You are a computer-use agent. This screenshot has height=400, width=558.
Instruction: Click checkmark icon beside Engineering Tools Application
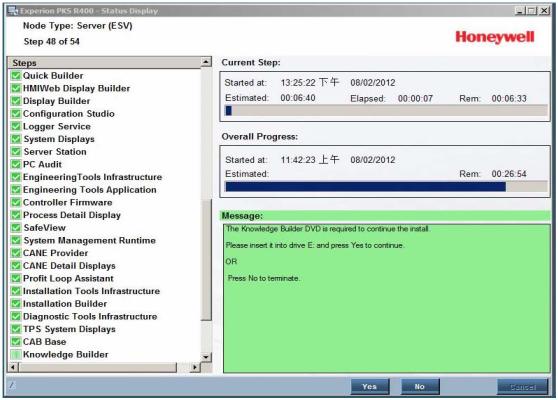pos(16,190)
